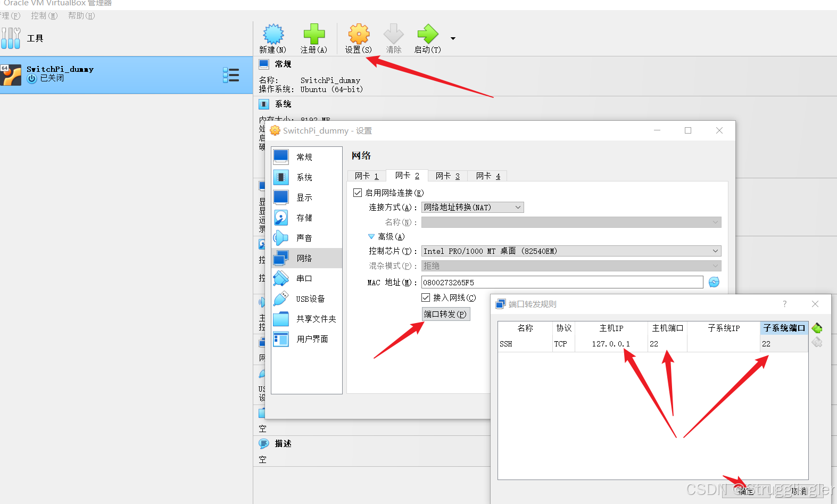This screenshot has width=837, height=504.
Task: Click the TCP protocol cell
Action: (563, 344)
